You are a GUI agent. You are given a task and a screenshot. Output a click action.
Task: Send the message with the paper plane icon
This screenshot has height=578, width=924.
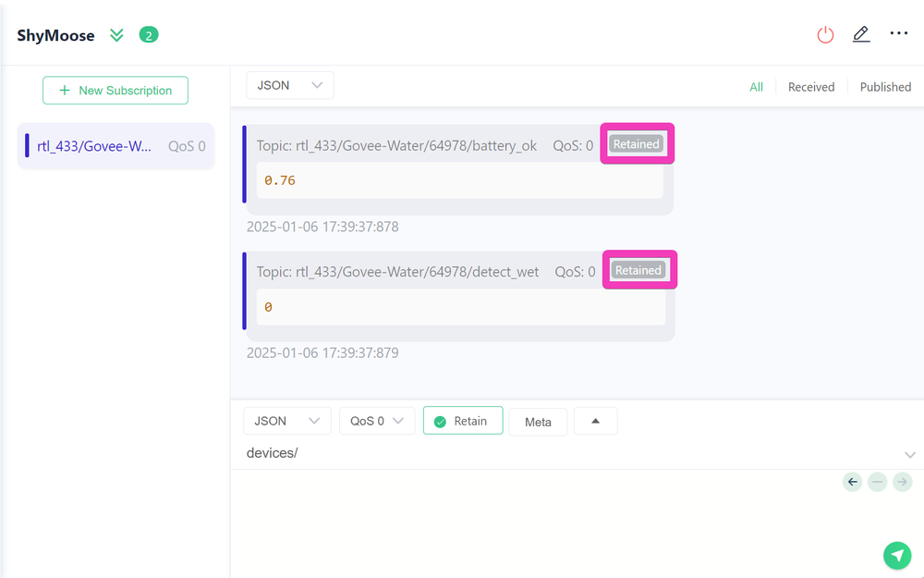[x=897, y=555]
